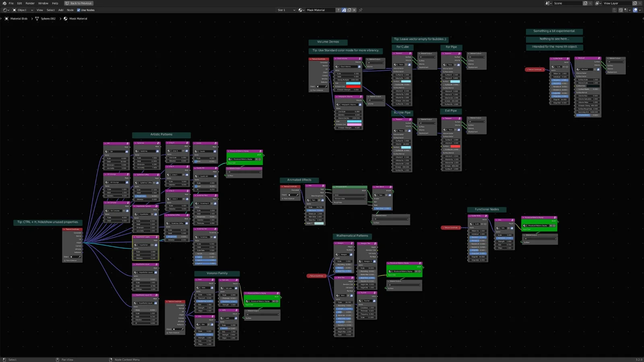Click the Sphere.002 object icon in the breadcrumb
This screenshot has width=644, height=362.
(37, 19)
